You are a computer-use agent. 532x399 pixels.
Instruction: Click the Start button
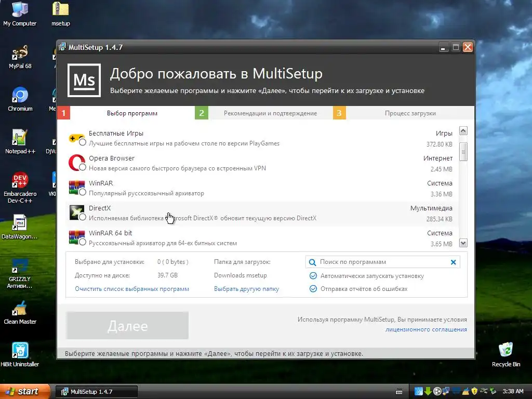click(25, 392)
